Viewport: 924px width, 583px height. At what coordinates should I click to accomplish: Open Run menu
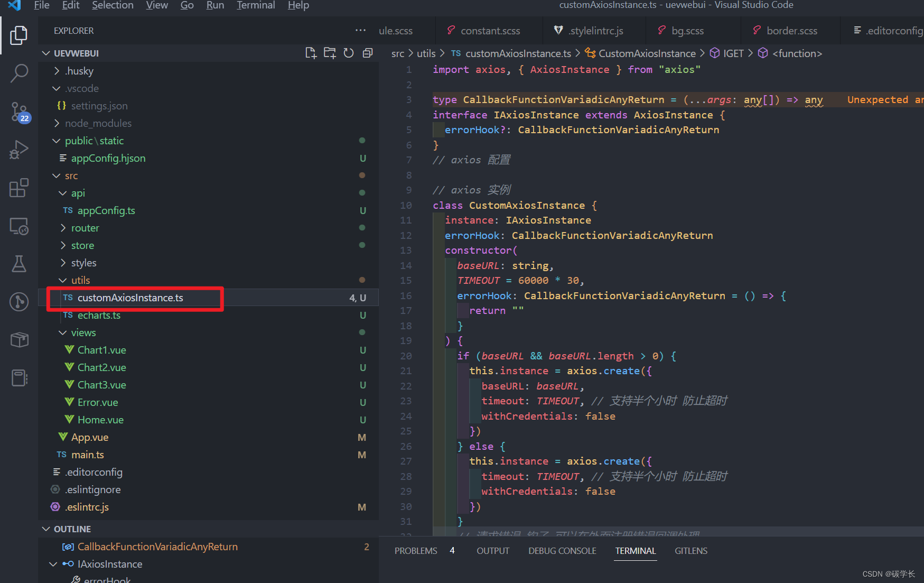tap(215, 5)
